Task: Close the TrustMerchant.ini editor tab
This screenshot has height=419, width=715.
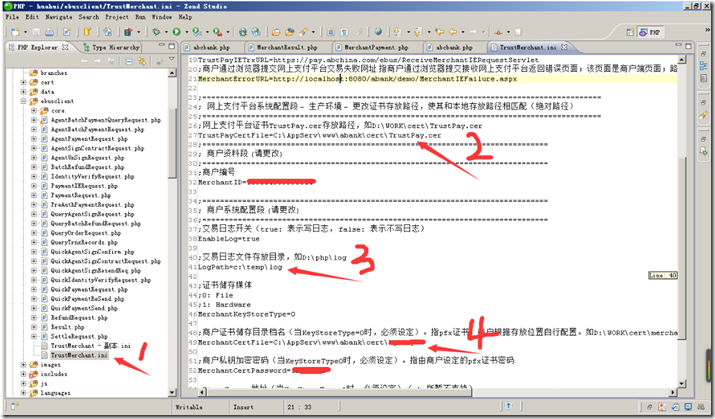Action: (565, 47)
